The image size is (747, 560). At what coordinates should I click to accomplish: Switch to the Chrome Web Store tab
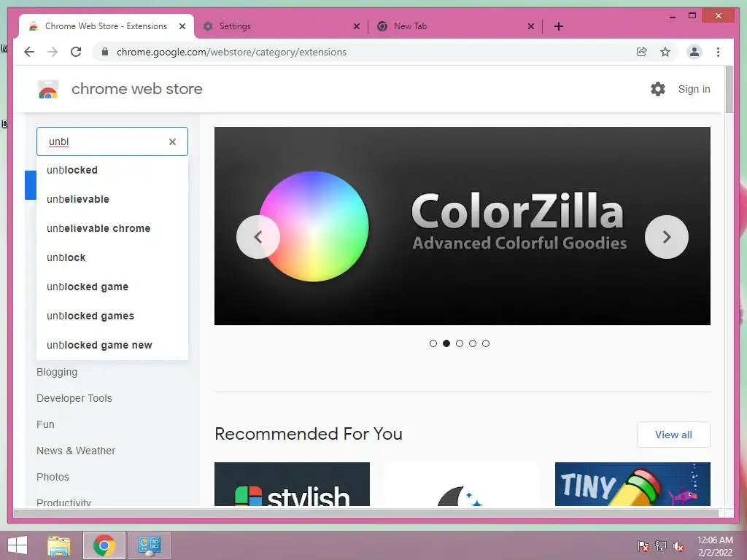click(106, 26)
